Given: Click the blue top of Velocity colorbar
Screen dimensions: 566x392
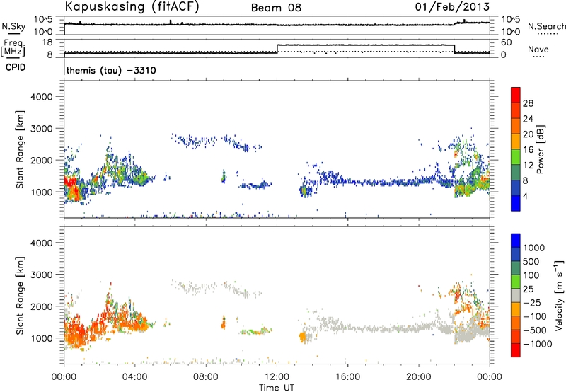Looking at the screenshot, I should point(516,241).
